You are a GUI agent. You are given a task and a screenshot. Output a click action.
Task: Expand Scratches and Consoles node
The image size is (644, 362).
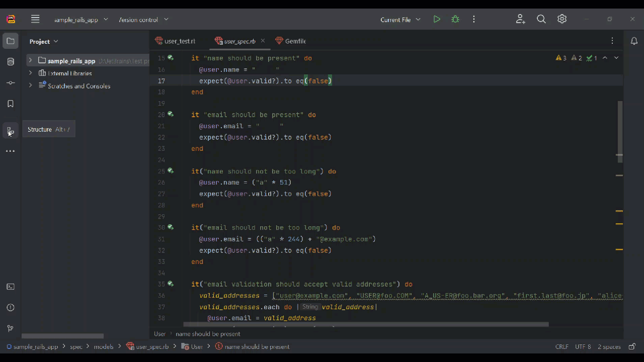pyautogui.click(x=30, y=85)
